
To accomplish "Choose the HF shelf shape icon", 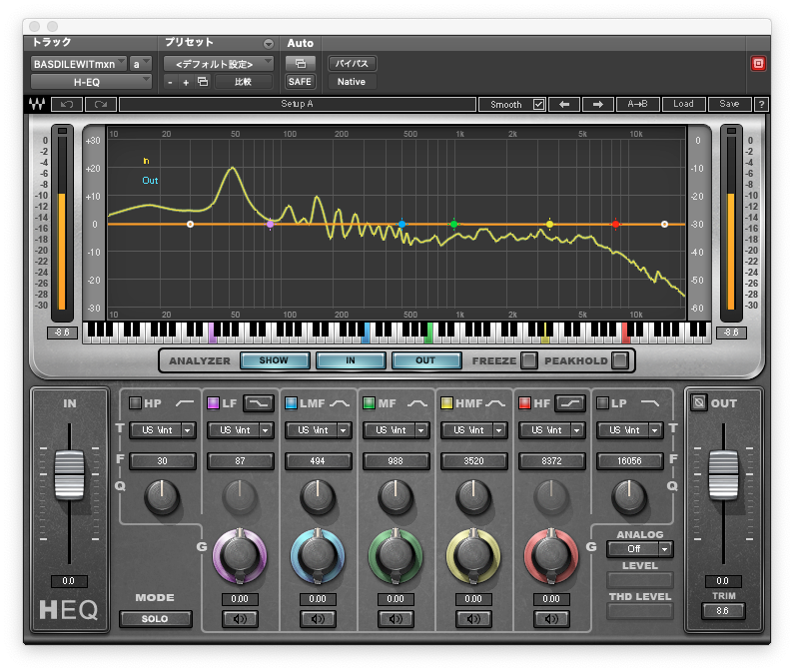I will tap(570, 403).
